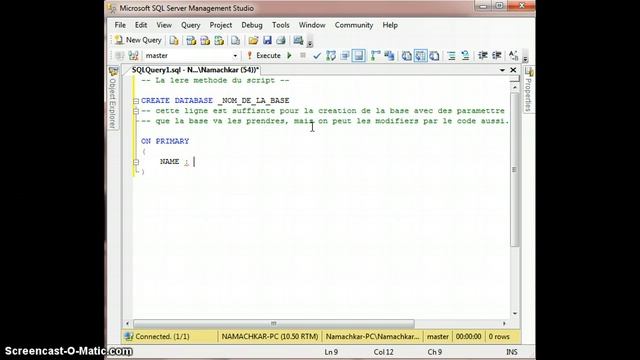Close the SQLQuery1.sql tab
This screenshot has height=360, width=640.
[513, 70]
